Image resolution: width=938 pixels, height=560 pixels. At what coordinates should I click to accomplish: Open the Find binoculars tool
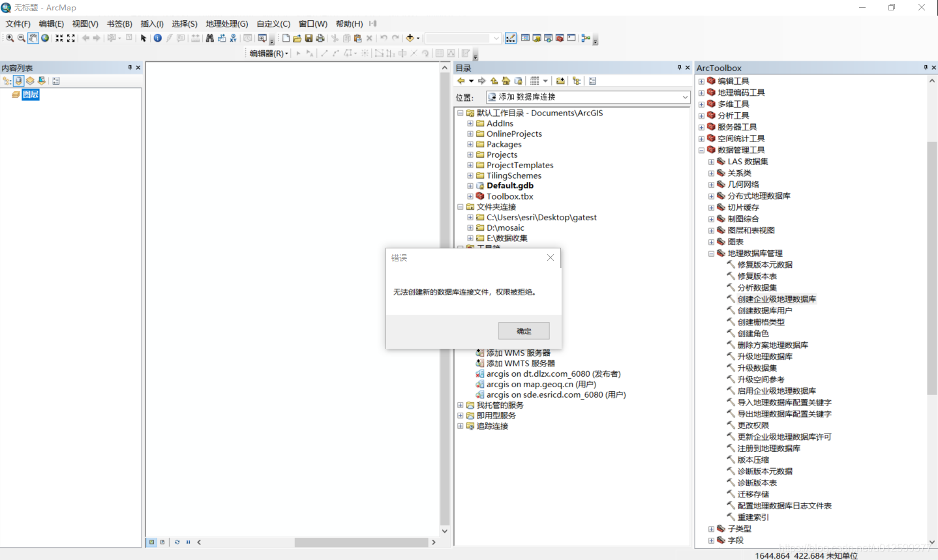(x=210, y=38)
